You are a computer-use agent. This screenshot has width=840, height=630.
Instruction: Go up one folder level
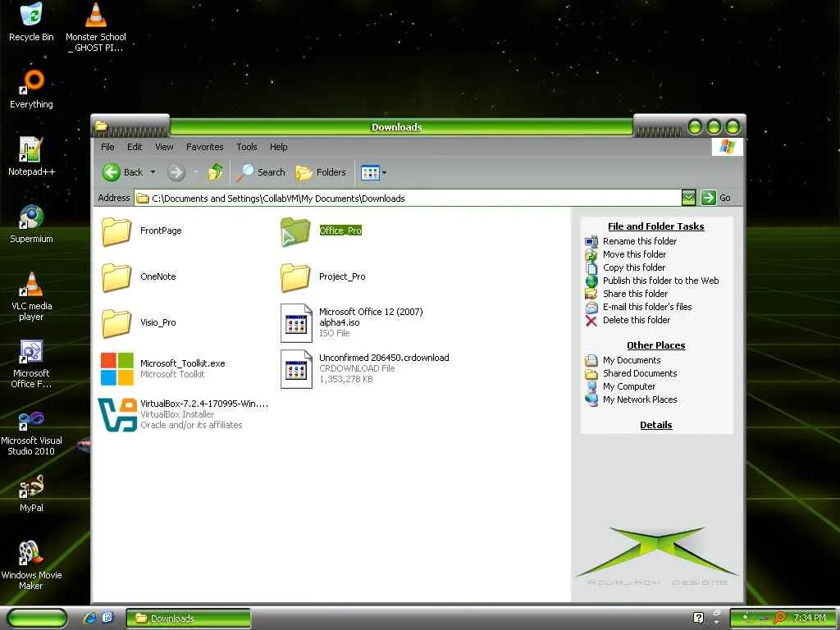216,172
